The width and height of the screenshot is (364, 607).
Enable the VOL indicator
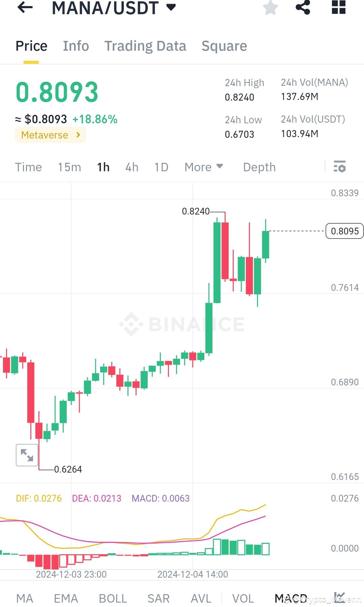click(243, 598)
